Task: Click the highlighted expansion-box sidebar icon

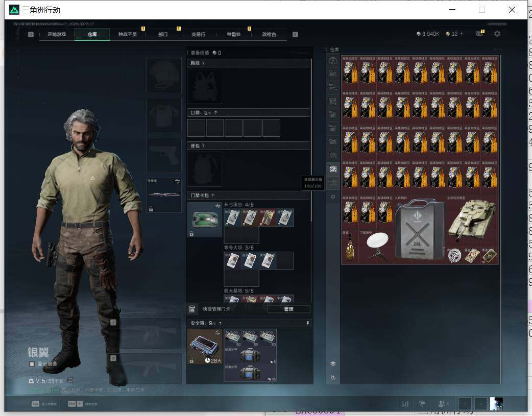Action: click(x=333, y=168)
